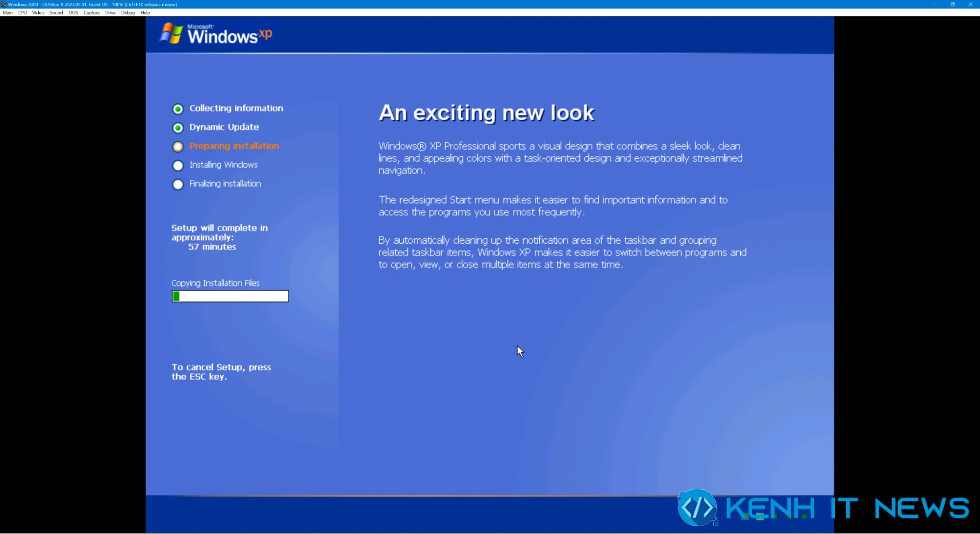Click the redesigned Start menu paragraph
980x534 pixels.
[x=553, y=206]
